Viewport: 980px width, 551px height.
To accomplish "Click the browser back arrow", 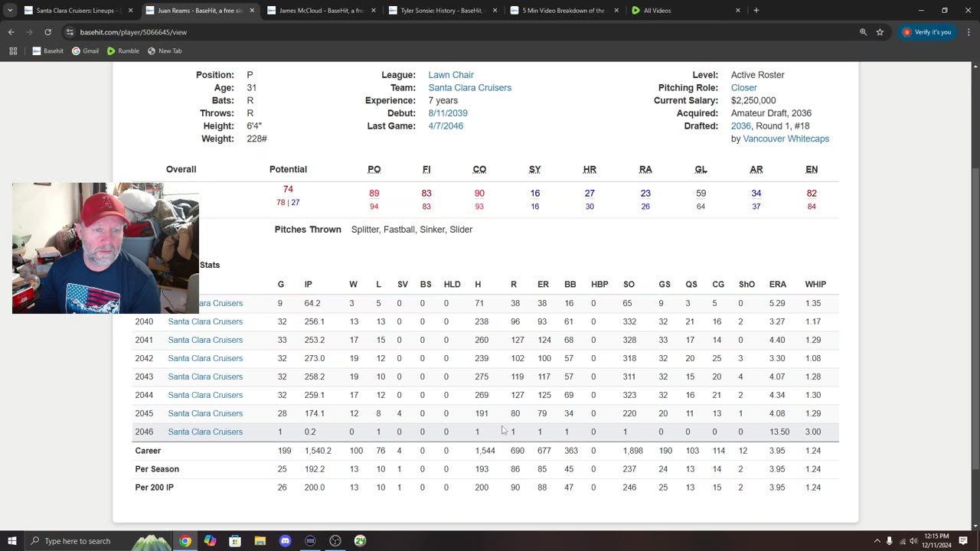I will 11,32.
